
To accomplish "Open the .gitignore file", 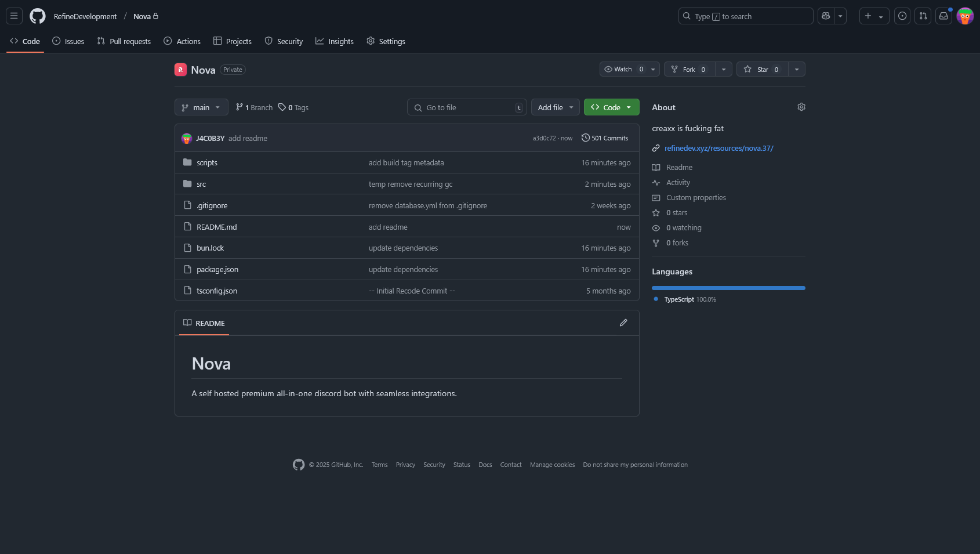I will click(212, 205).
